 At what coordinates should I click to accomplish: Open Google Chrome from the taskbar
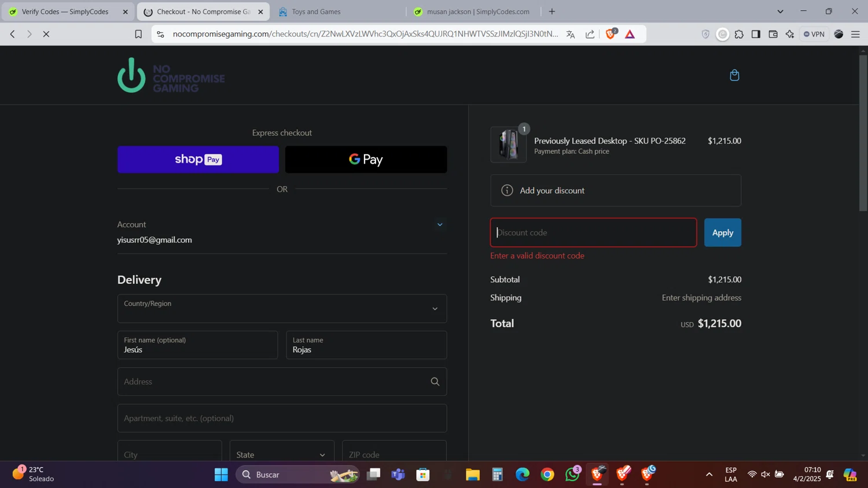[x=547, y=475]
